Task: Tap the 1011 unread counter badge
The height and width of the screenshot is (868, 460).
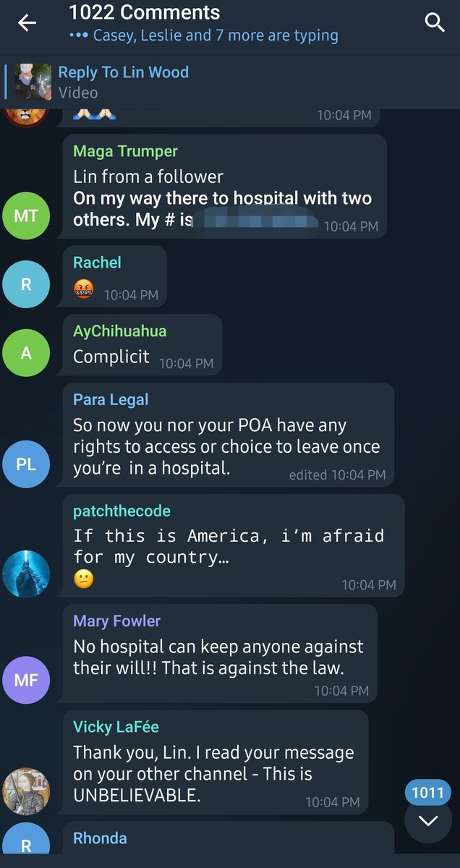Action: [427, 793]
